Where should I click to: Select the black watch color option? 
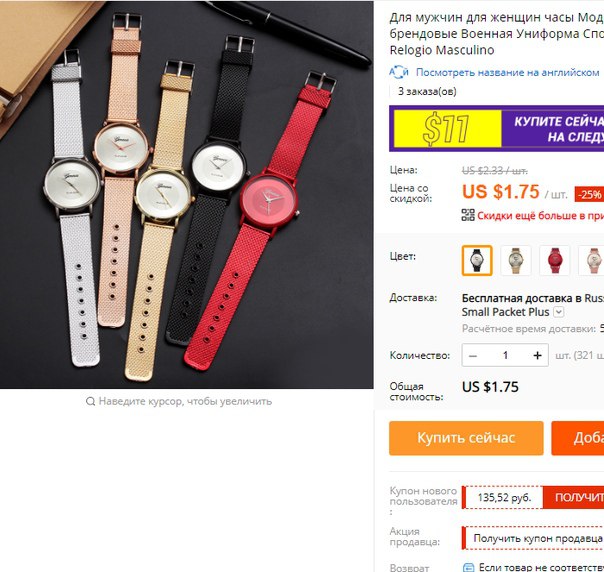point(477,260)
